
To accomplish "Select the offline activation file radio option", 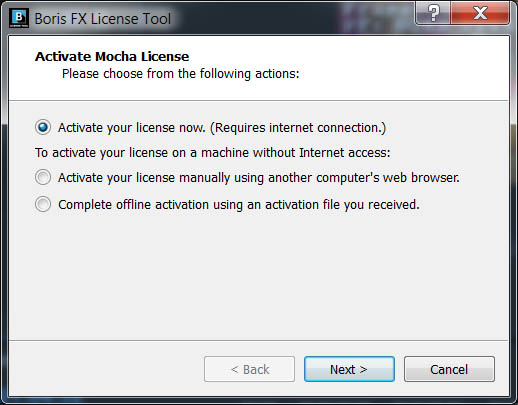I will (43, 204).
